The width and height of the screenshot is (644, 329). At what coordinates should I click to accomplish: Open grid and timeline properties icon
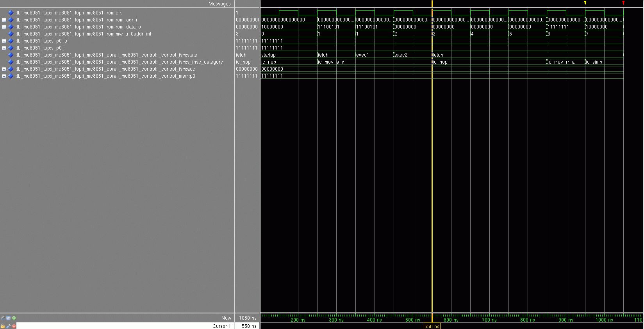click(x=8, y=318)
